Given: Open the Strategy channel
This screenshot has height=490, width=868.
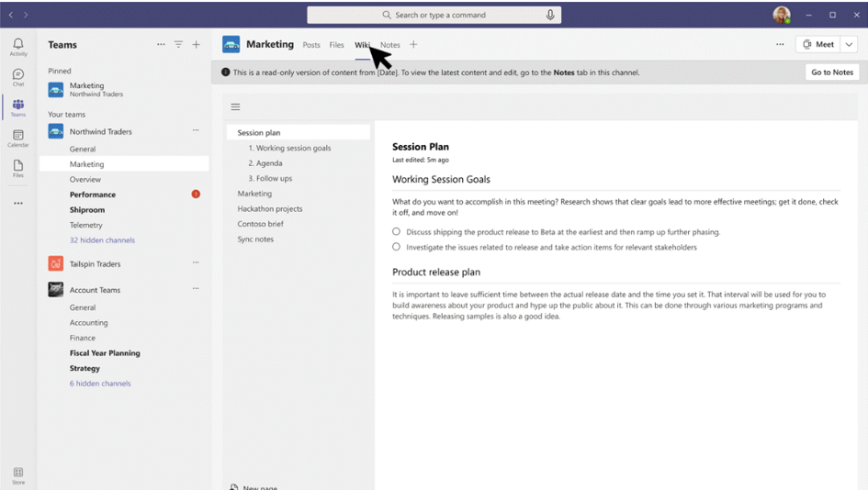Looking at the screenshot, I should tap(85, 368).
